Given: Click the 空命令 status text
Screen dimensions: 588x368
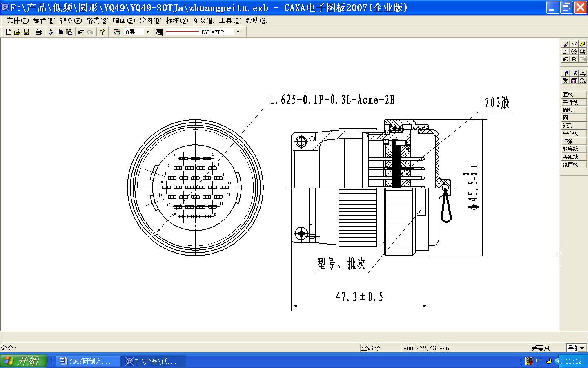Looking at the screenshot, I should tap(371, 348).
